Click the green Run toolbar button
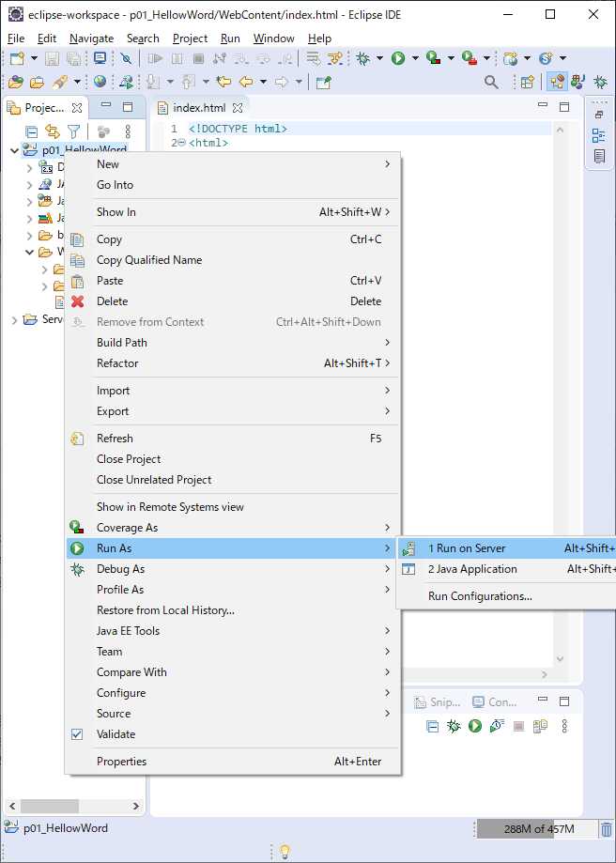616x863 pixels. (x=398, y=58)
